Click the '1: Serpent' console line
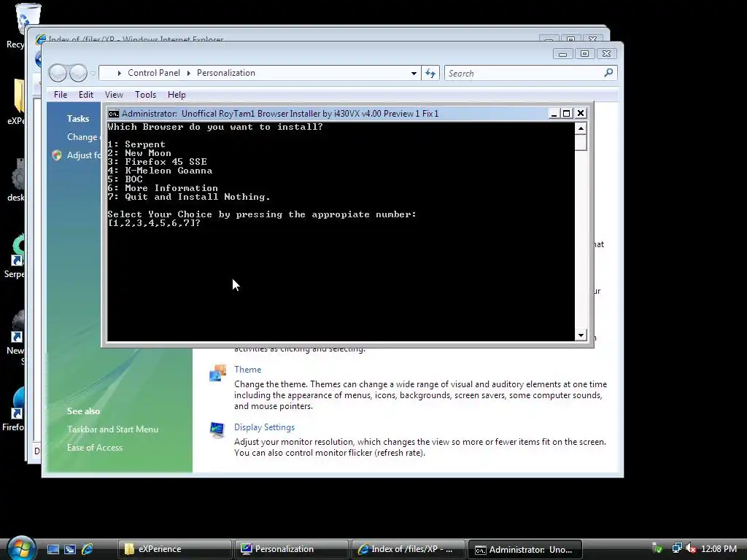This screenshot has height=560, width=747. pos(136,144)
